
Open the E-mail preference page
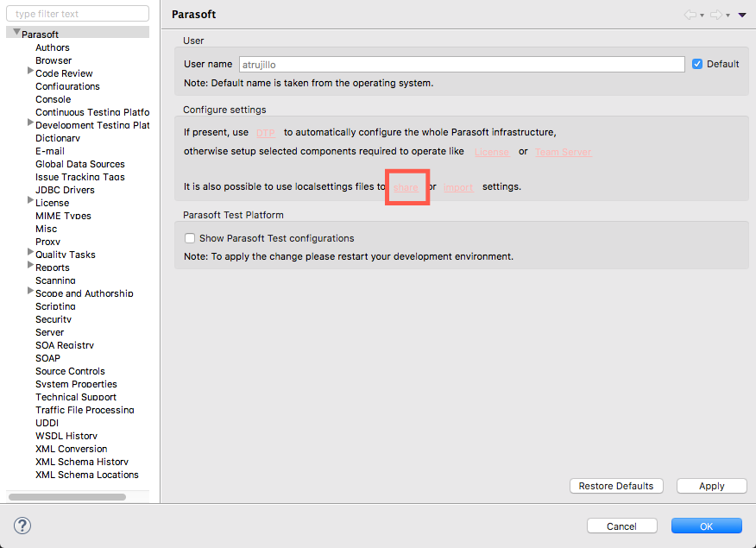(50, 151)
